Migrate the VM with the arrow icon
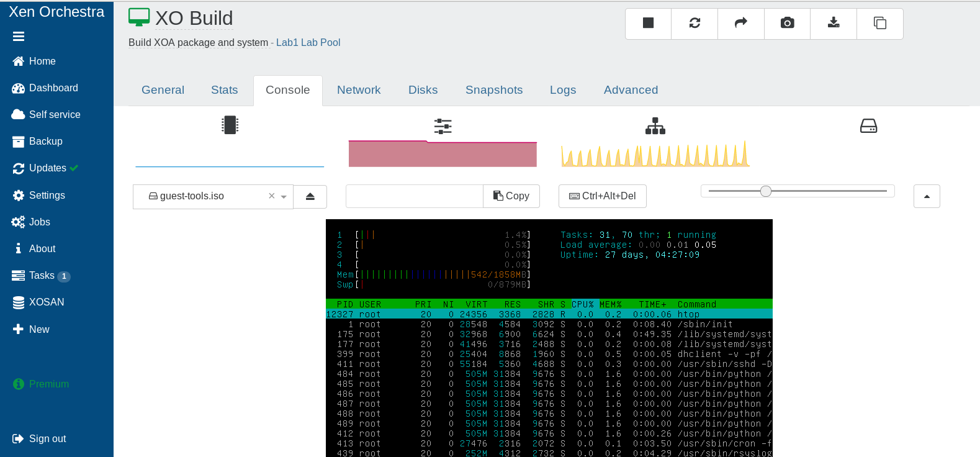Viewport: 980px width, 457px height. (x=741, y=24)
